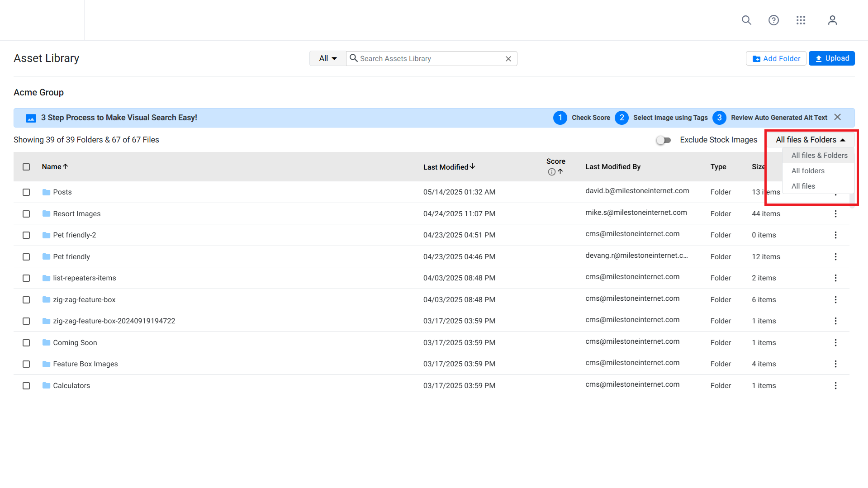Open the search icon in top header

(x=746, y=20)
